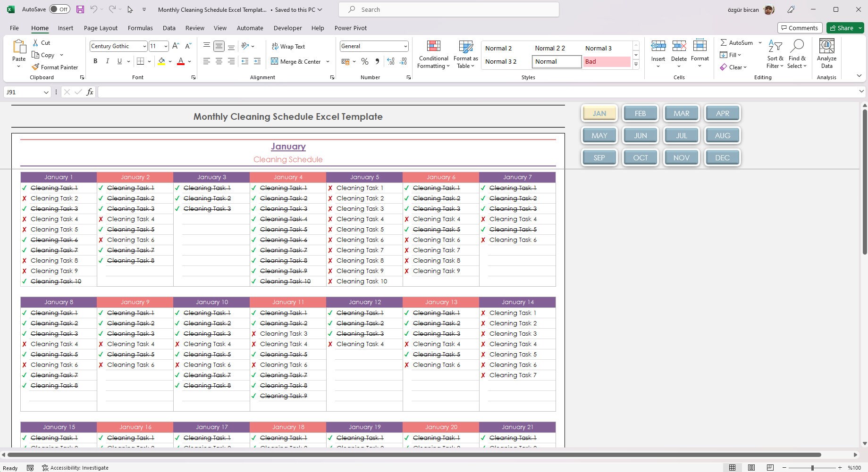Open the font name dropdown
The height and width of the screenshot is (472, 868).
click(144, 46)
